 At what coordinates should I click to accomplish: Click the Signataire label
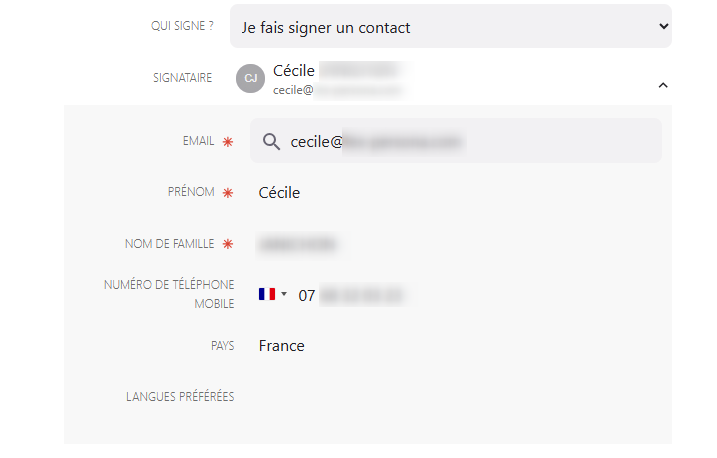[182, 78]
